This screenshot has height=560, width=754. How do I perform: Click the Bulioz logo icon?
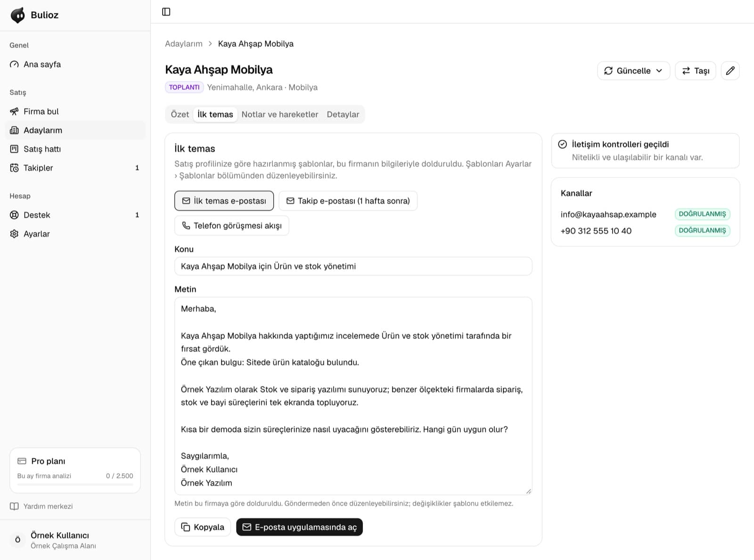click(x=18, y=15)
